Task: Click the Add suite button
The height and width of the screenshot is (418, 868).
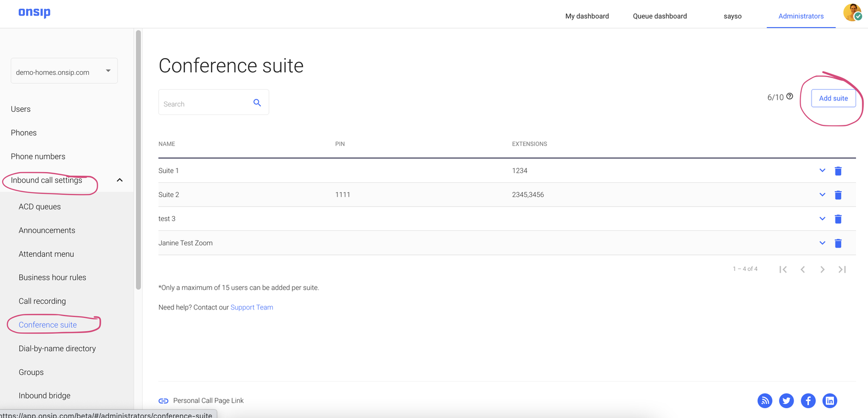Action: pos(833,98)
